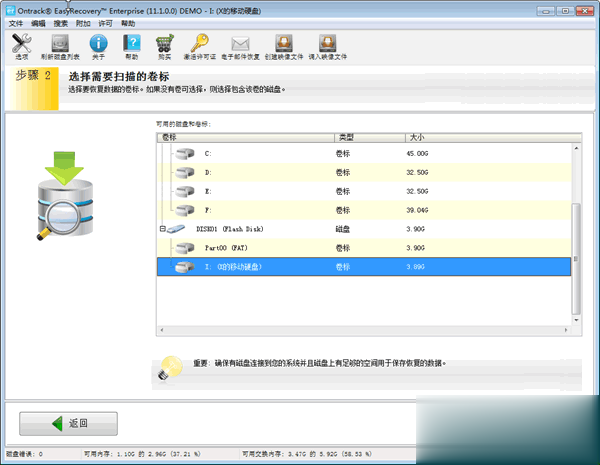Select the E: volume row
The image size is (600, 465).
tap(364, 191)
